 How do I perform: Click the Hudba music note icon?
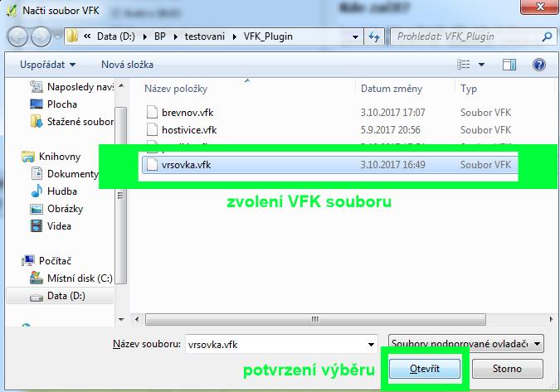click(37, 191)
